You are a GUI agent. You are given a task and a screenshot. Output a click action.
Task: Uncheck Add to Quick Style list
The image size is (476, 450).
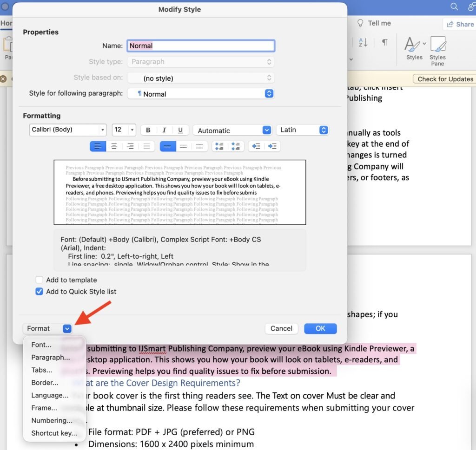(39, 291)
